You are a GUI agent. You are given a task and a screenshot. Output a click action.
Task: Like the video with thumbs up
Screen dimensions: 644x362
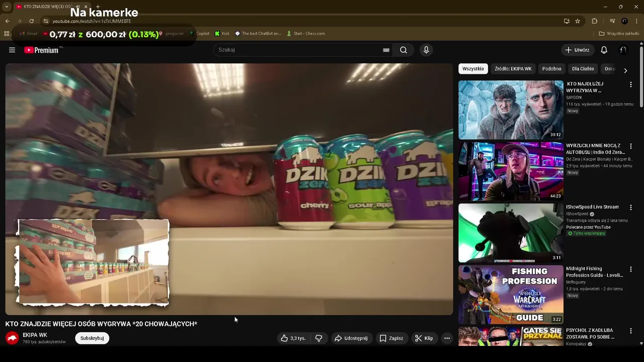point(293,338)
